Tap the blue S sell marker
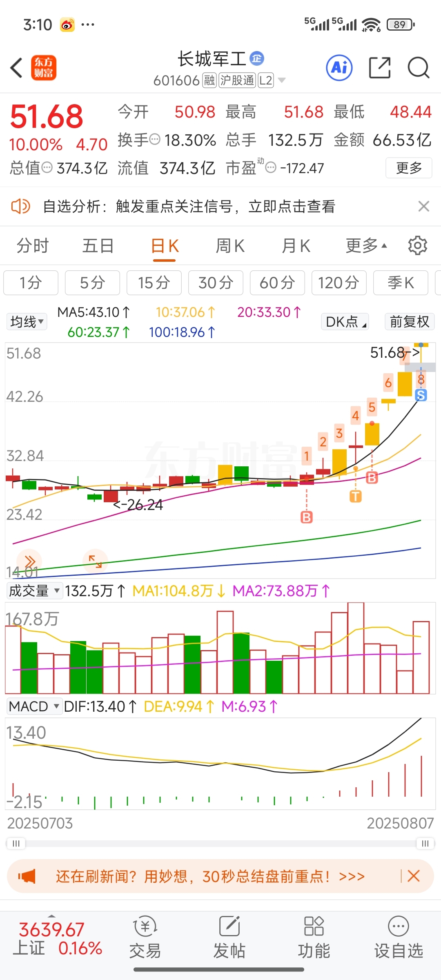 coord(421,395)
